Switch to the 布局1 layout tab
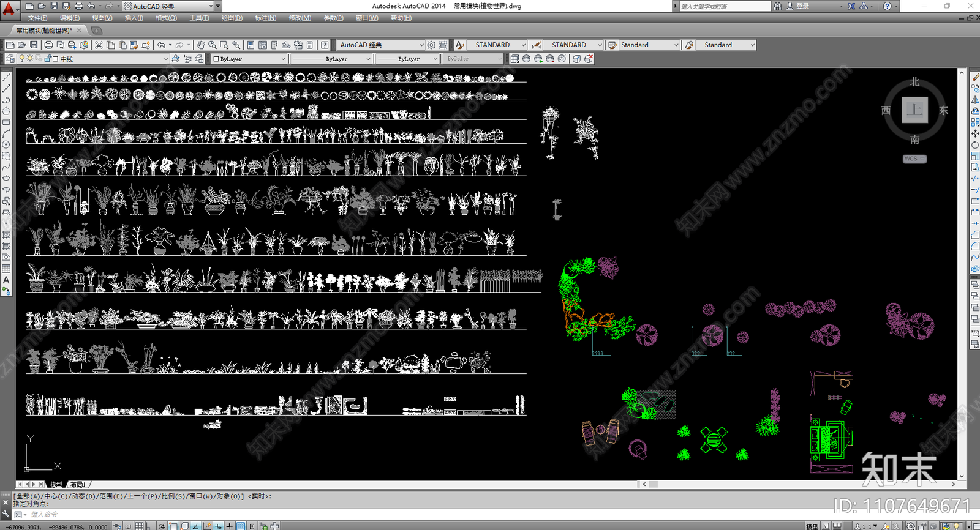Image resolution: width=980 pixels, height=530 pixels. point(78,484)
